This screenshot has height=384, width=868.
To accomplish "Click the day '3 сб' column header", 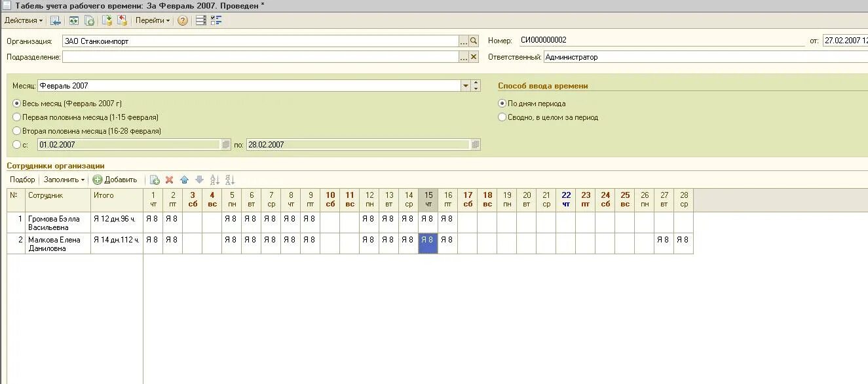I will coord(193,200).
